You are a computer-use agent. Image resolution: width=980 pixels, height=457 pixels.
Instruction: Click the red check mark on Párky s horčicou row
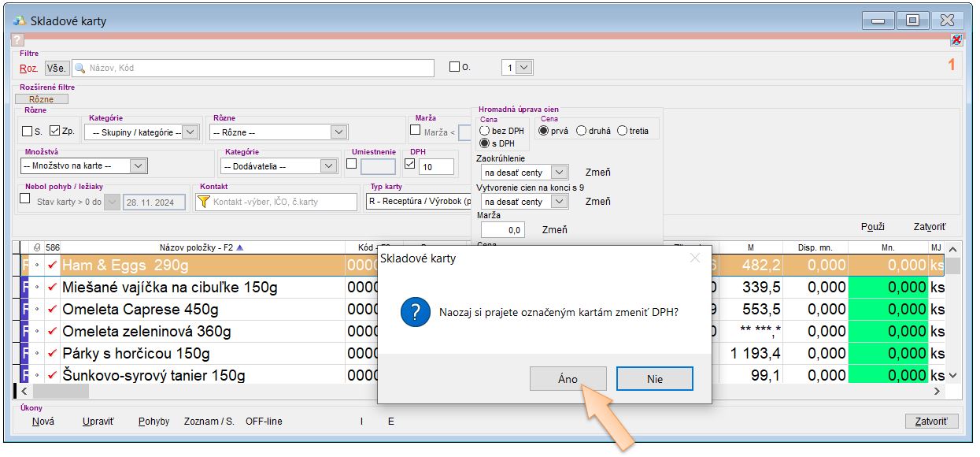[52, 354]
